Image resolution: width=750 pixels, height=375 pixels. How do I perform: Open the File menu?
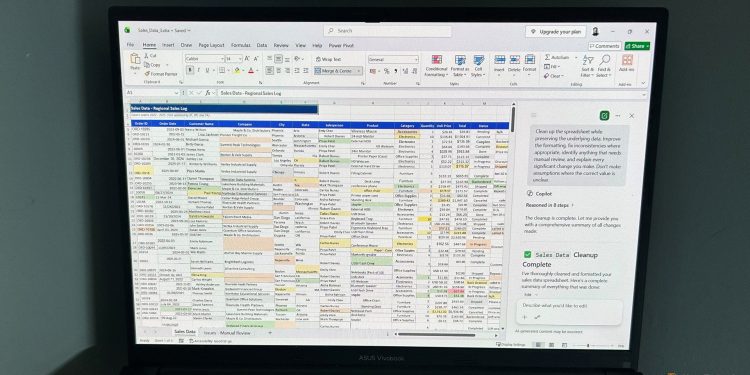(131, 45)
